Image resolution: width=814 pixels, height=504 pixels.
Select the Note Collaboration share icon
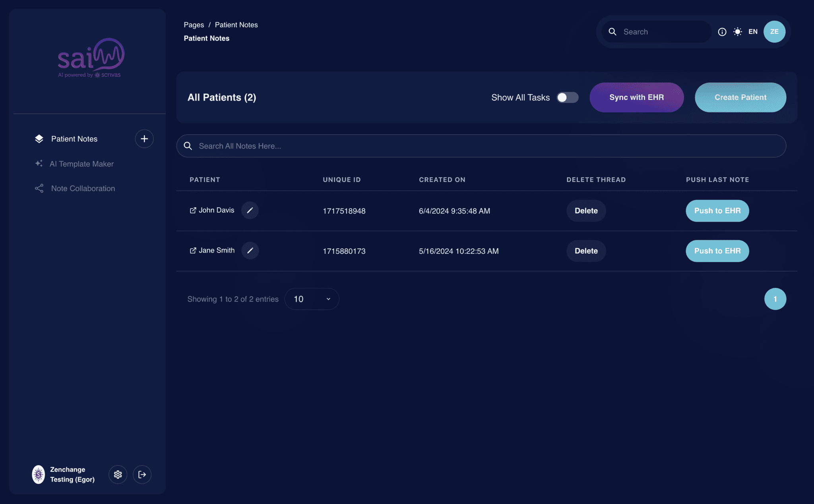pos(39,188)
